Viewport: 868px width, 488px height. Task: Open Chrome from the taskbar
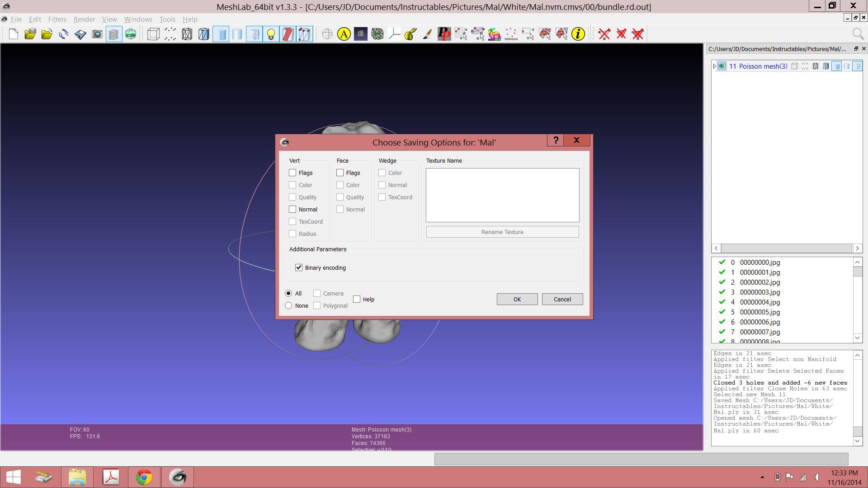[x=144, y=477]
